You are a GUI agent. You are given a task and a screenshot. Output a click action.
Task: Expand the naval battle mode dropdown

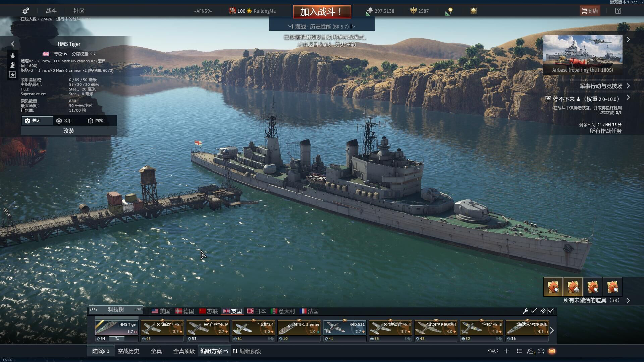[x=322, y=26]
